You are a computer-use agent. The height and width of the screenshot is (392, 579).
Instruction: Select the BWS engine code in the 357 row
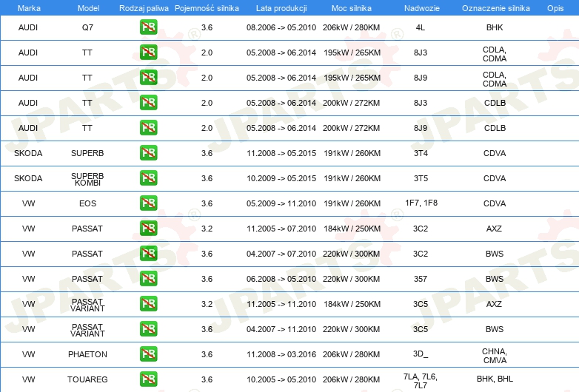coord(495,279)
